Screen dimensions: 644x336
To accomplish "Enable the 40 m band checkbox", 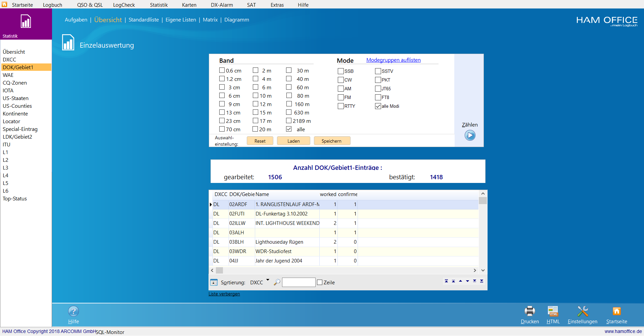I will [289, 79].
